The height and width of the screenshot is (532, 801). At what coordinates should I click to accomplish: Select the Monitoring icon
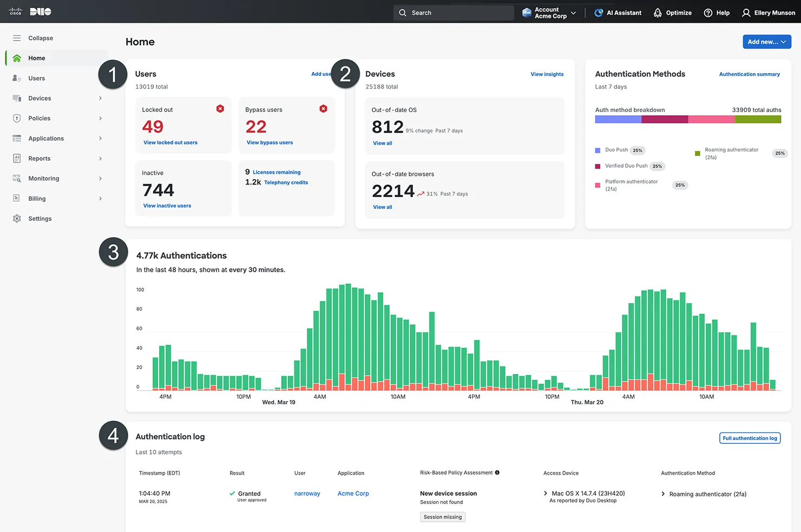tap(17, 178)
